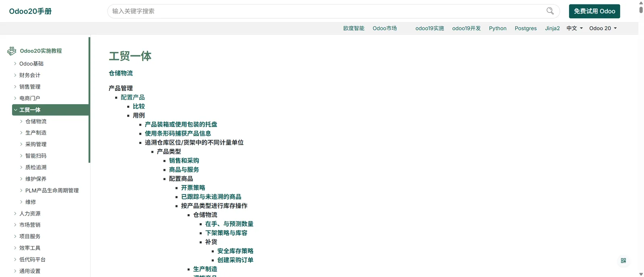Open the 在手、与预测数量 link
Screen dimensions: 644x277
[x=229, y=224]
